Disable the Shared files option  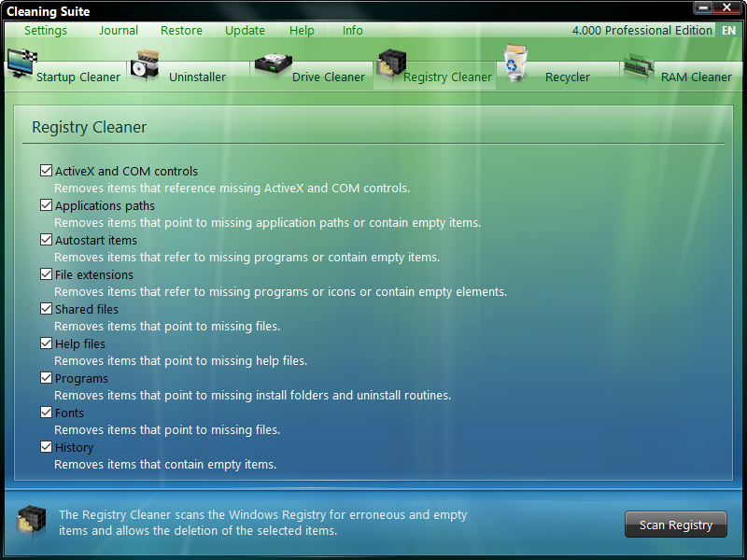point(46,309)
